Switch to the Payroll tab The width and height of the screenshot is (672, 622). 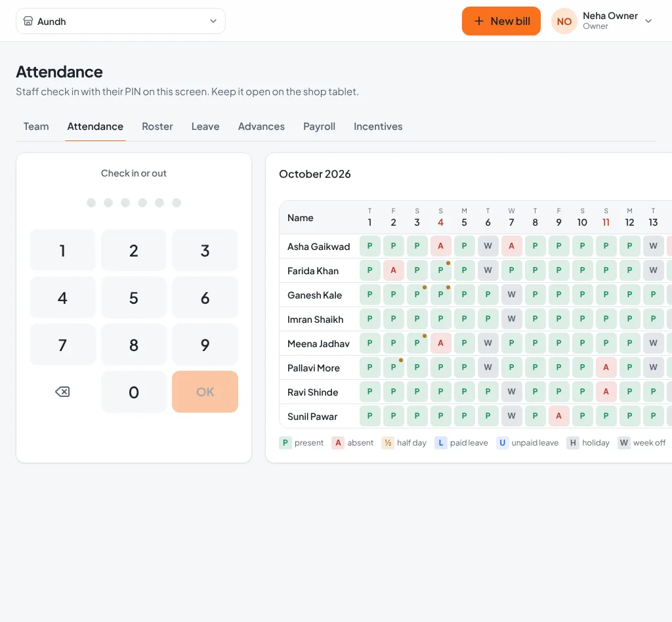coord(320,127)
